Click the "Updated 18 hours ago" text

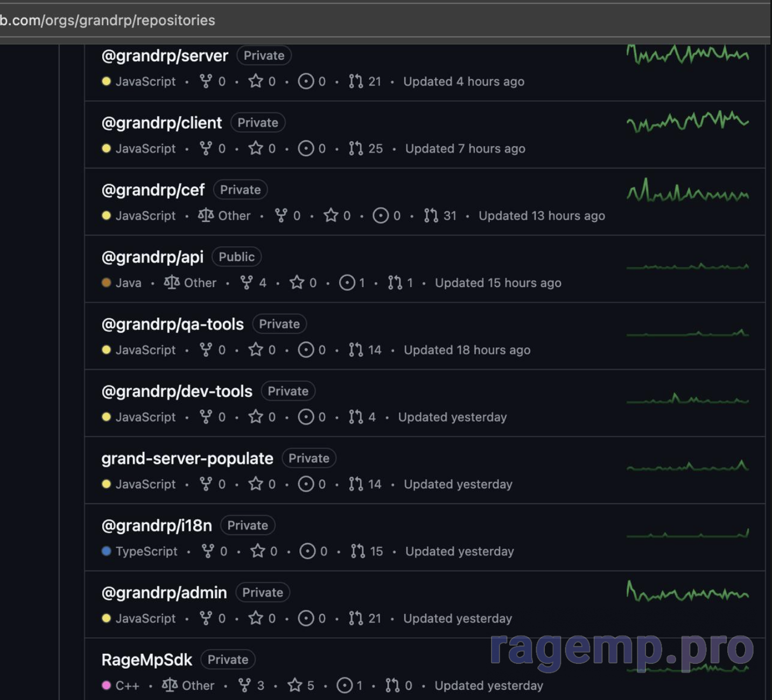[x=467, y=350]
